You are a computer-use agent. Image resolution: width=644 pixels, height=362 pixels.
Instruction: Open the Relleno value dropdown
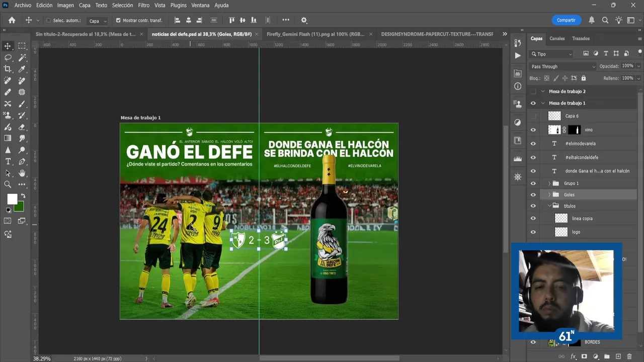[638, 78]
